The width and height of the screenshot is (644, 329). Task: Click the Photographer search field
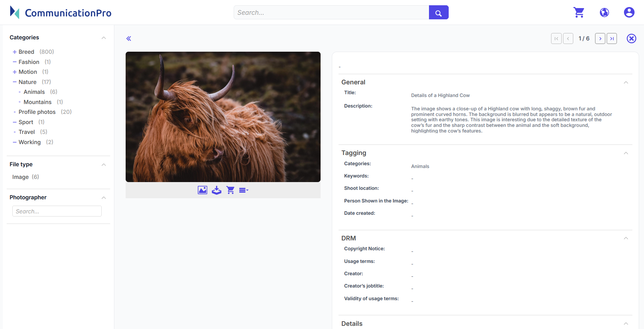pyautogui.click(x=57, y=211)
